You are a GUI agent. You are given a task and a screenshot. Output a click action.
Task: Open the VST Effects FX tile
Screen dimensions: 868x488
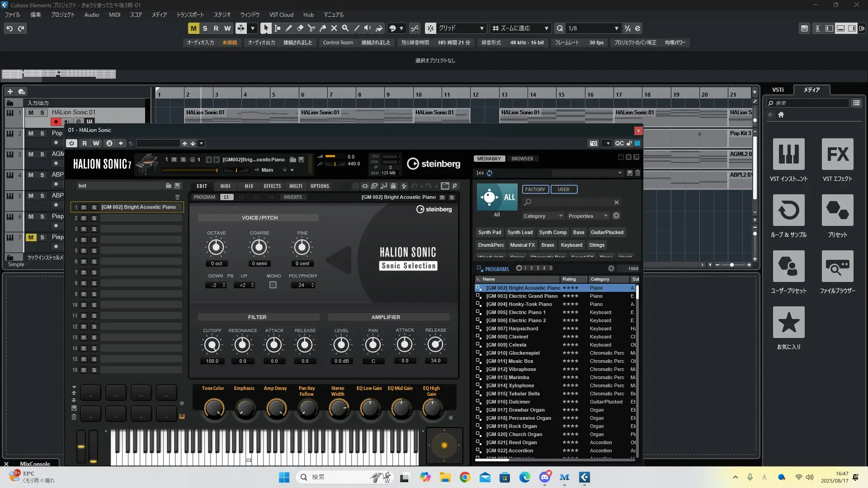pyautogui.click(x=837, y=155)
